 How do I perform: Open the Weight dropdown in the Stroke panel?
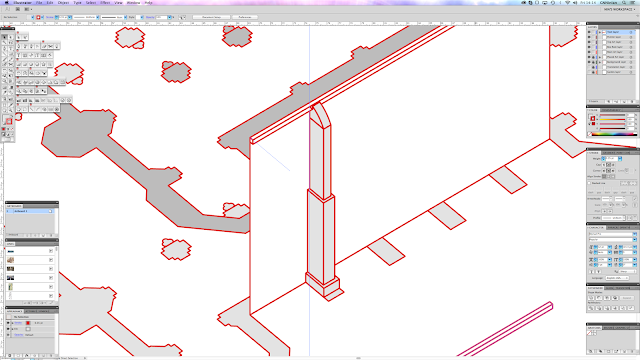[x=620, y=158]
